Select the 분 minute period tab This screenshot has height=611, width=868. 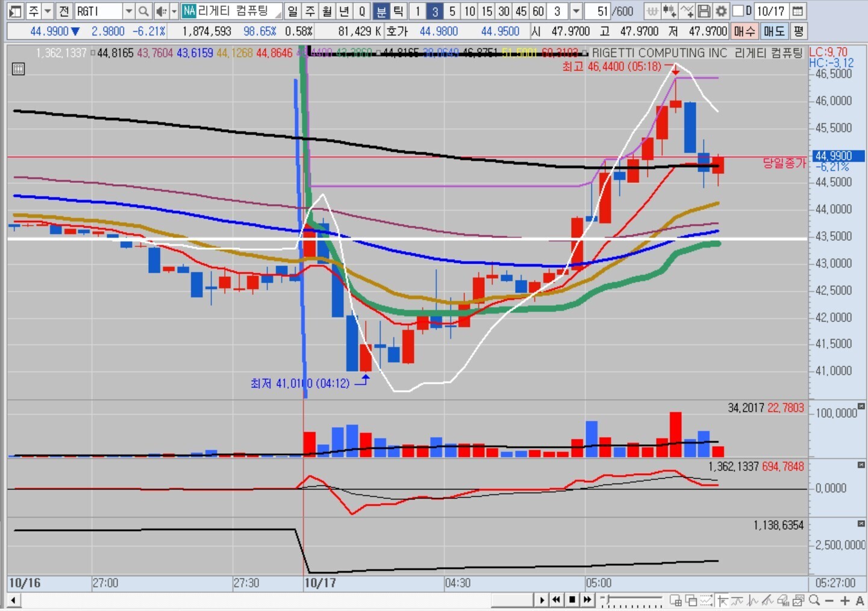(381, 11)
